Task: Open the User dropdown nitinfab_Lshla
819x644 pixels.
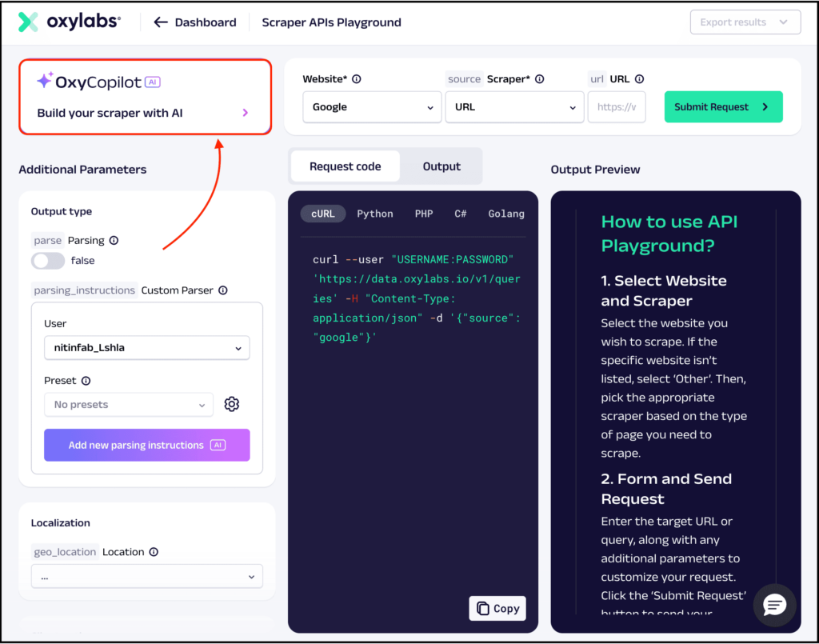Action: (147, 348)
